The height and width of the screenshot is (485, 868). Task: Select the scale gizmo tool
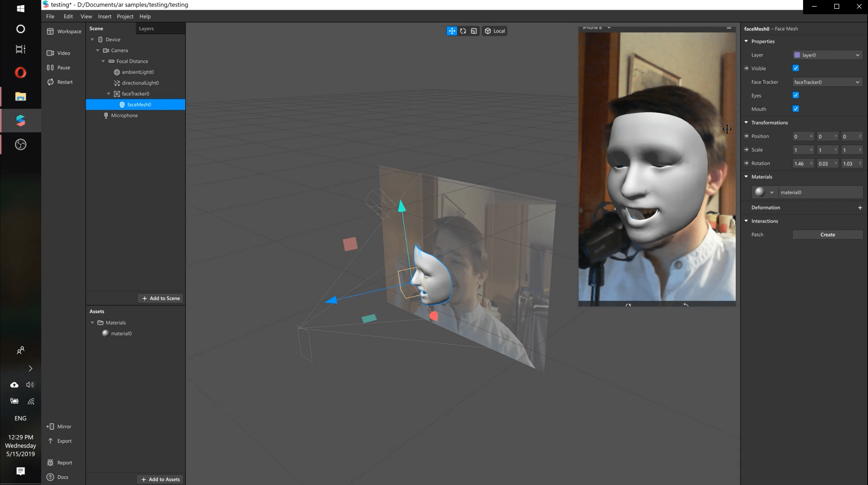474,31
